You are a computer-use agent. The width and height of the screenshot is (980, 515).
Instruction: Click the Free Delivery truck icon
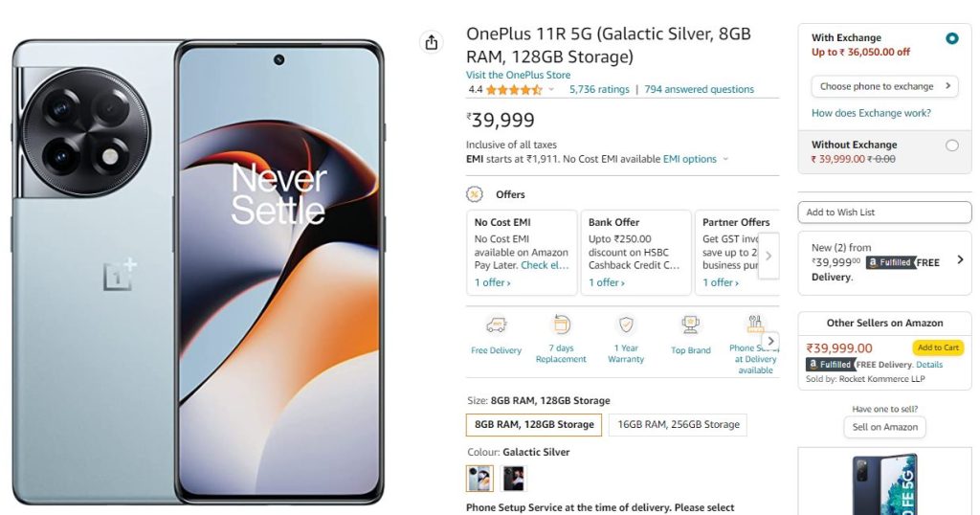click(497, 325)
